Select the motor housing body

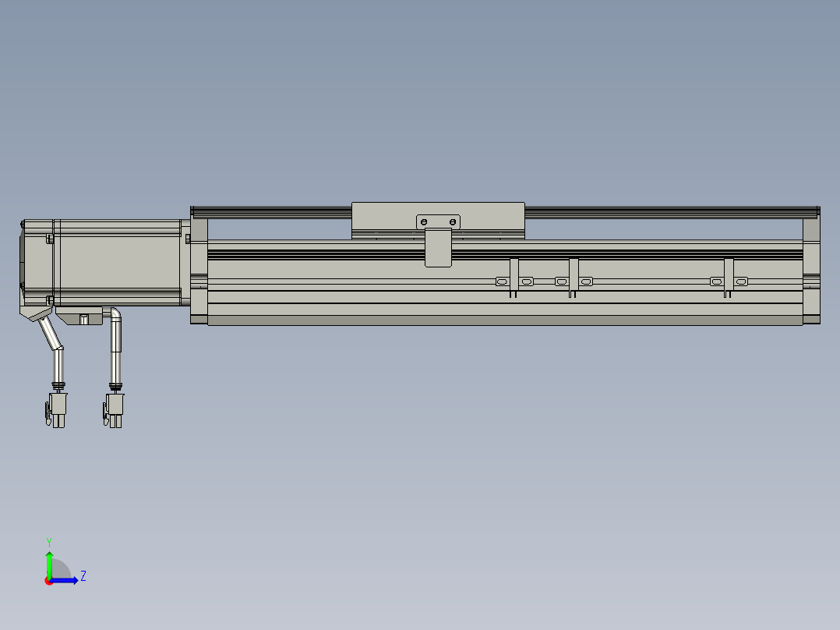(117, 263)
